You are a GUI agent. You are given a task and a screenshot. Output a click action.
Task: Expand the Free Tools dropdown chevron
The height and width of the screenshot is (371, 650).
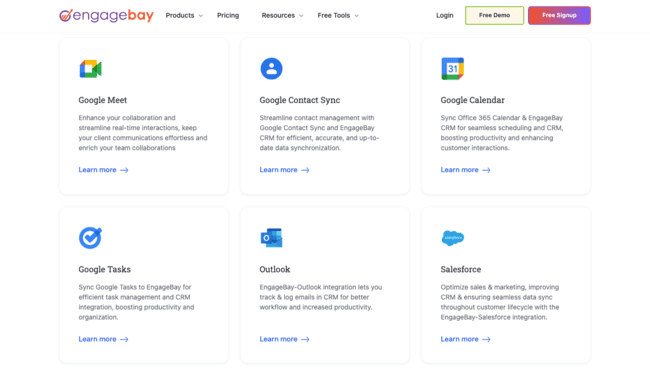[x=357, y=16]
